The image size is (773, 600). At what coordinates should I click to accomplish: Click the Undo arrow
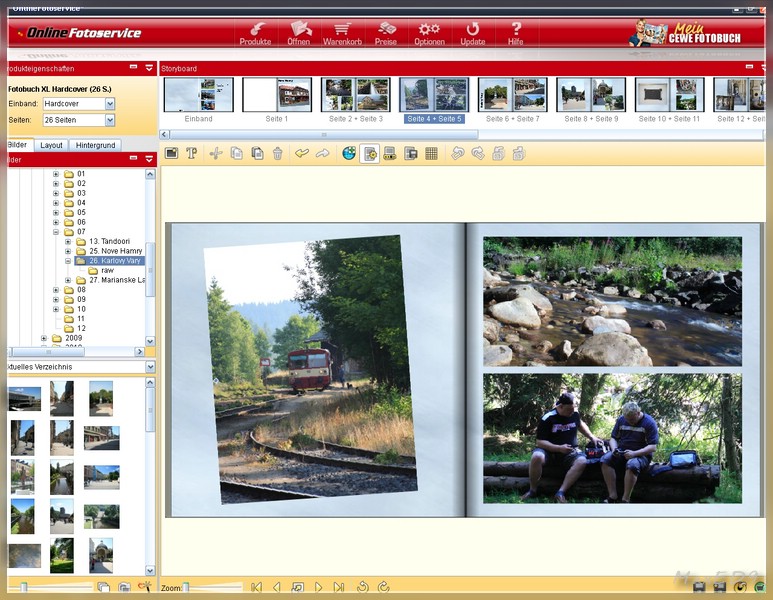pyautogui.click(x=302, y=153)
